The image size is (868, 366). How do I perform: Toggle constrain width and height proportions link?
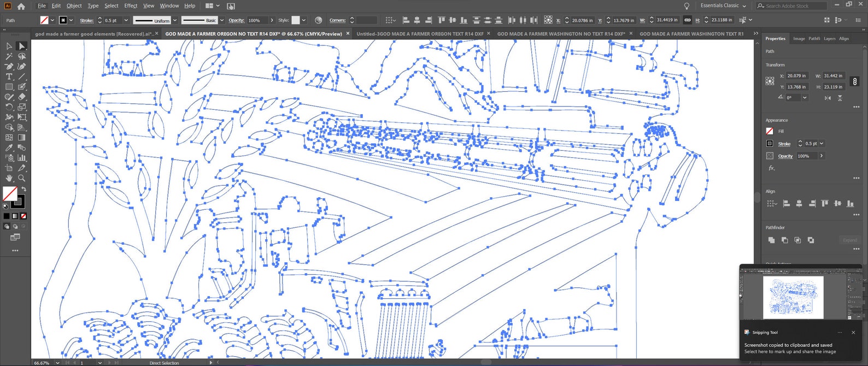point(855,81)
